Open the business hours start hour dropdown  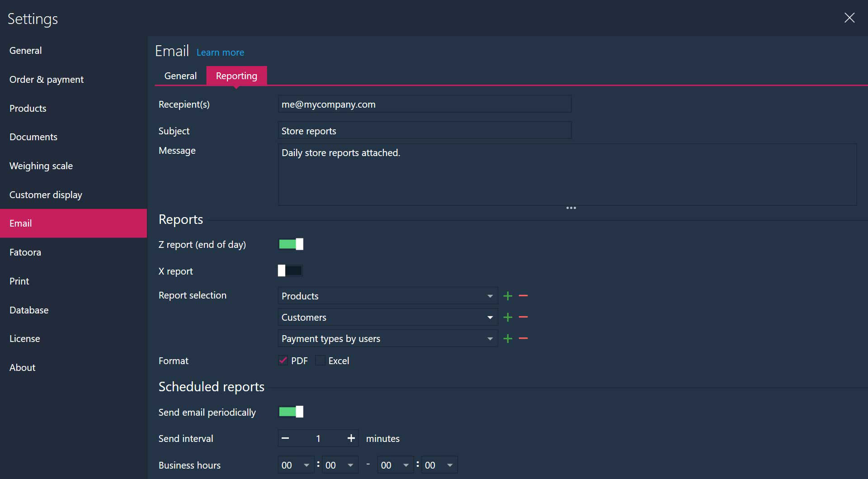point(295,465)
